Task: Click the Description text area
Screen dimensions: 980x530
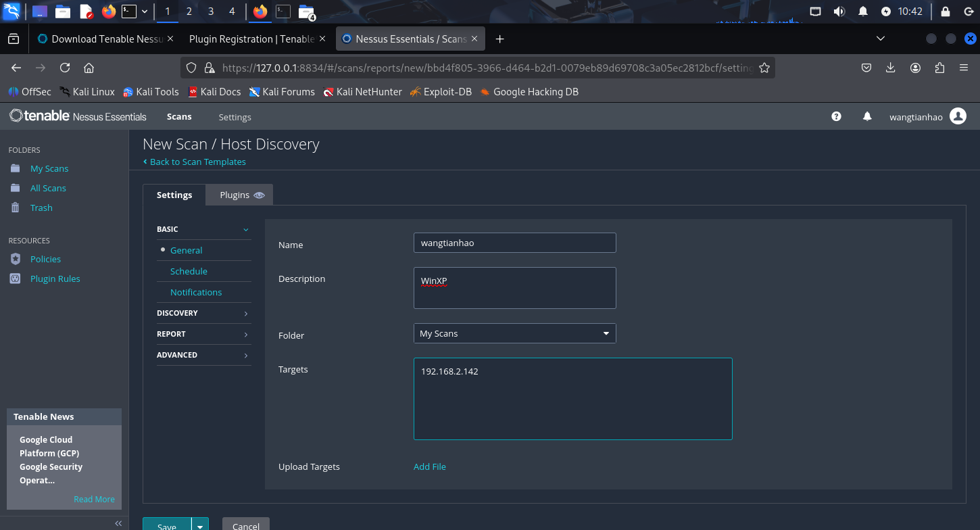Action: pos(514,288)
